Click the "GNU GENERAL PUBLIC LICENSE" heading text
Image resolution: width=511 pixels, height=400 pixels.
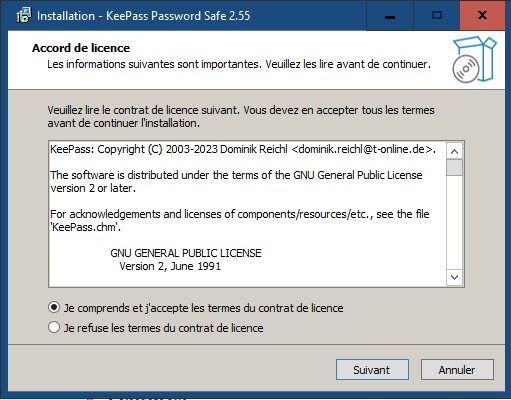tap(186, 253)
